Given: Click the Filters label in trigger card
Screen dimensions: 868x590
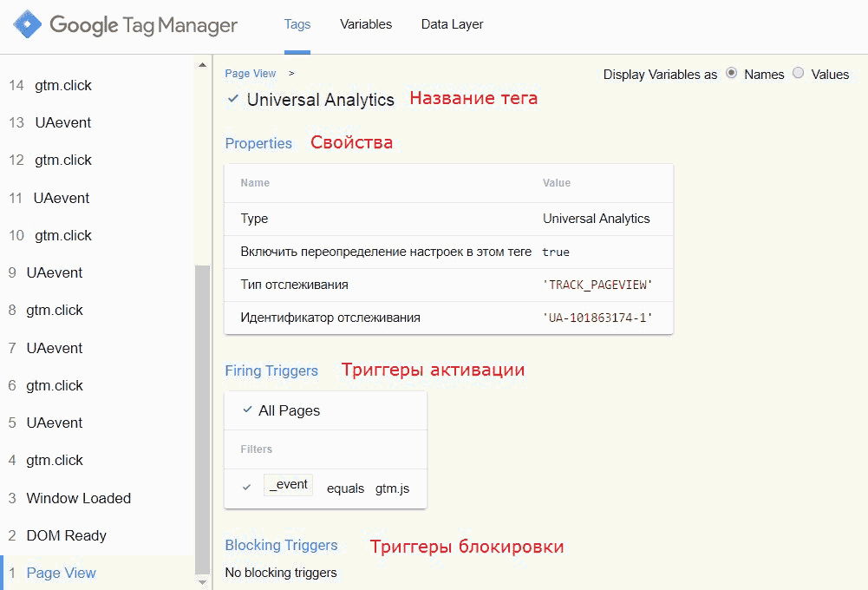Looking at the screenshot, I should tap(257, 449).
